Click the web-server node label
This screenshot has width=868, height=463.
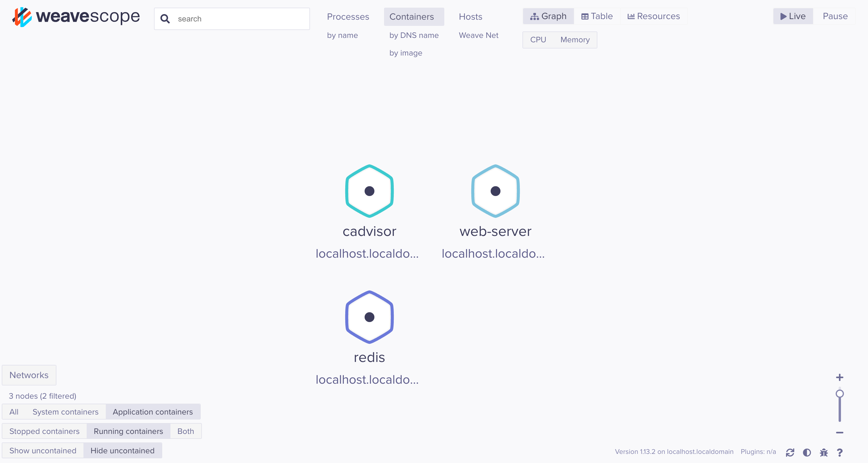tap(495, 231)
